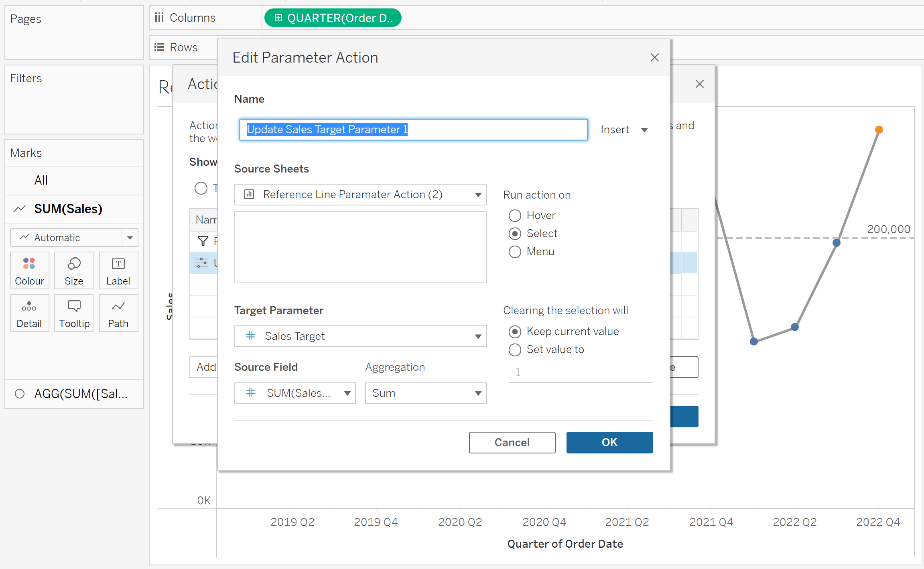924x569 pixels.
Task: Select the Set value to option
Action: pyautogui.click(x=515, y=350)
